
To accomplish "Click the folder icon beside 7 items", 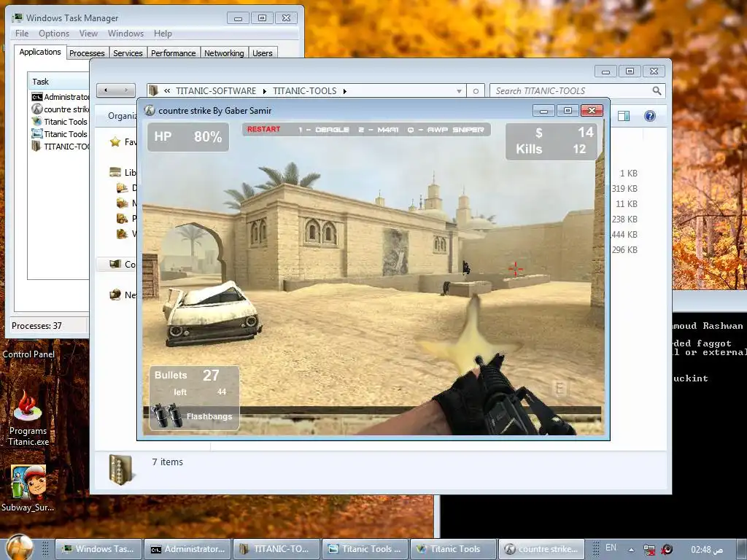I will point(120,470).
